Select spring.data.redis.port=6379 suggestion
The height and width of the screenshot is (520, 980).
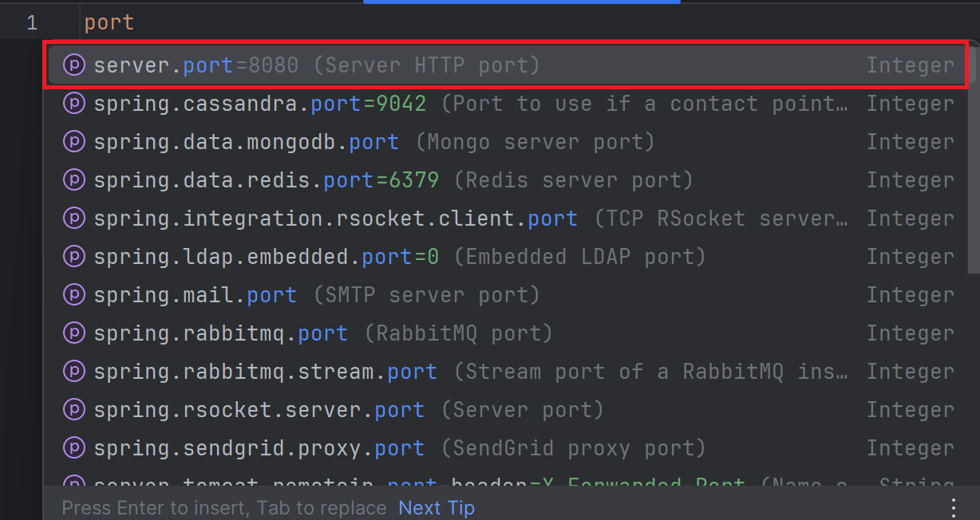(x=505, y=180)
